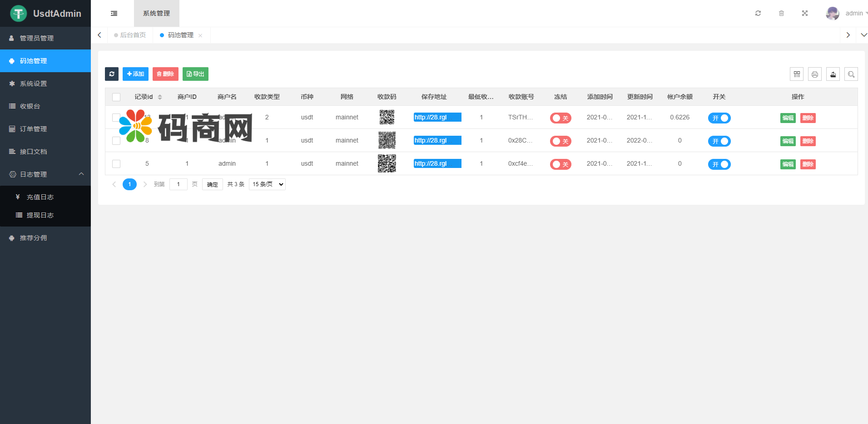This screenshot has width=868, height=424.
Task: Toggle the freeze switch in first row
Action: pos(560,118)
